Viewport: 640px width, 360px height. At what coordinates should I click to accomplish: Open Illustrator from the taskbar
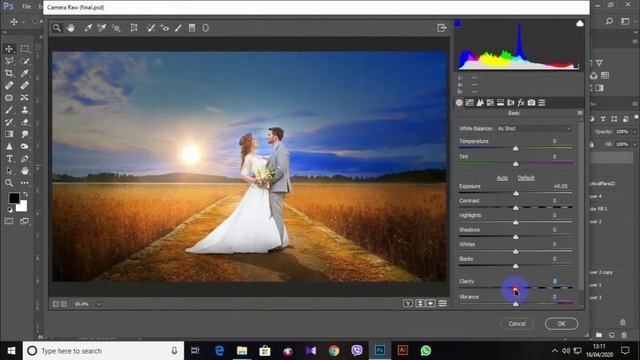click(x=403, y=351)
